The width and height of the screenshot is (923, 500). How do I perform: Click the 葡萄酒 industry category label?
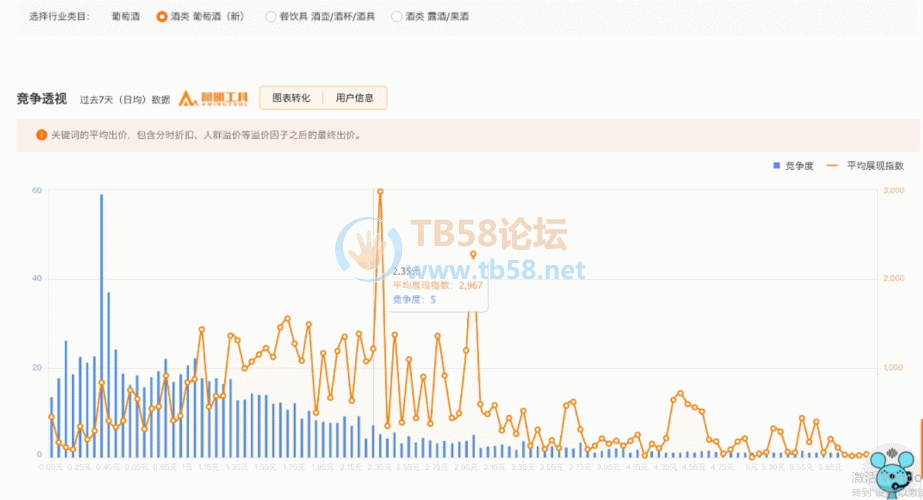tap(127, 17)
